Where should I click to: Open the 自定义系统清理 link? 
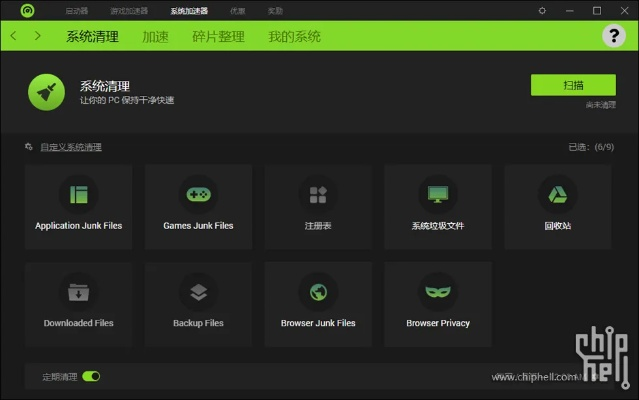[x=70, y=147]
